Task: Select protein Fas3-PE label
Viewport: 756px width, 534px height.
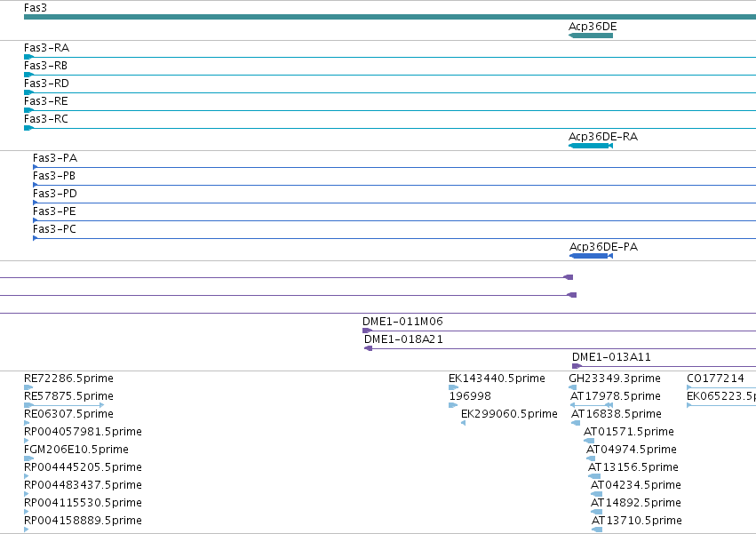Action: point(54,211)
